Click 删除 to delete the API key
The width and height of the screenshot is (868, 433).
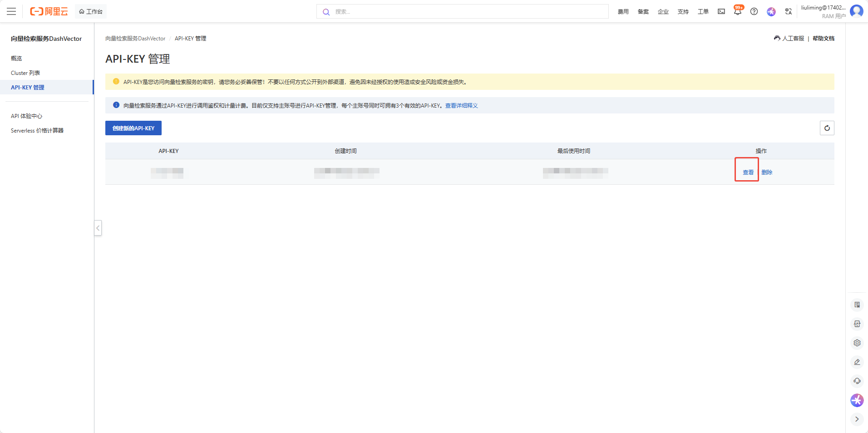(767, 172)
